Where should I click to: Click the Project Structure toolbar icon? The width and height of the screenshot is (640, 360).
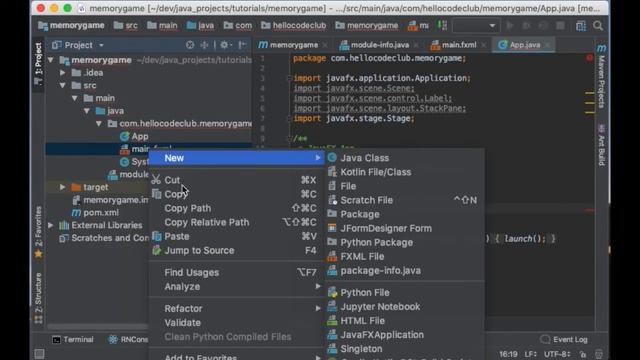(581, 26)
